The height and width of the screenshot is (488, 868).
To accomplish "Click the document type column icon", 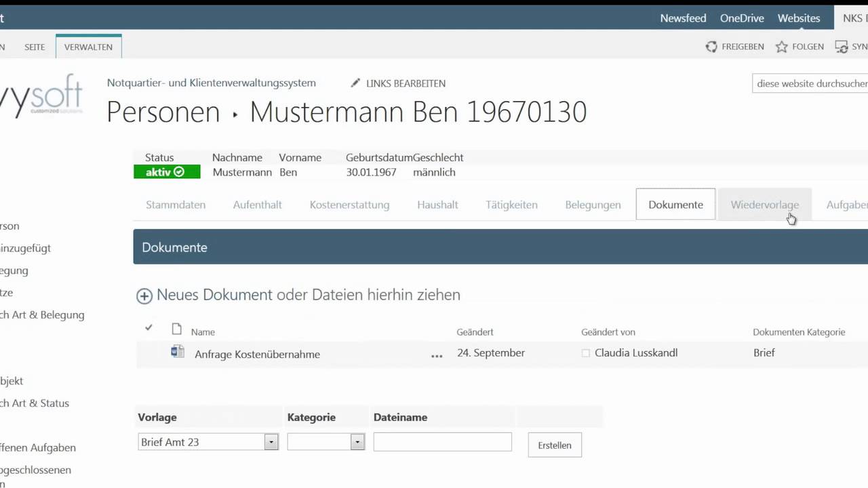I will (177, 329).
